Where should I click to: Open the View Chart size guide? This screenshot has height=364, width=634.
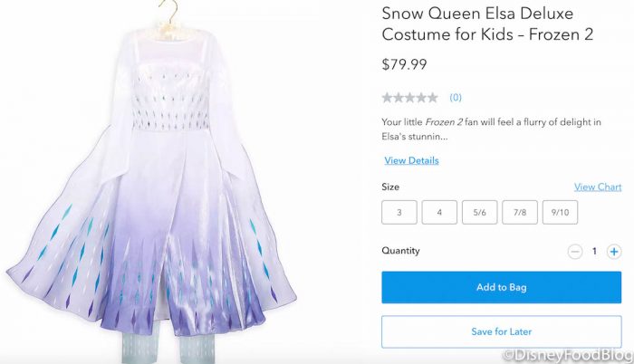point(597,187)
